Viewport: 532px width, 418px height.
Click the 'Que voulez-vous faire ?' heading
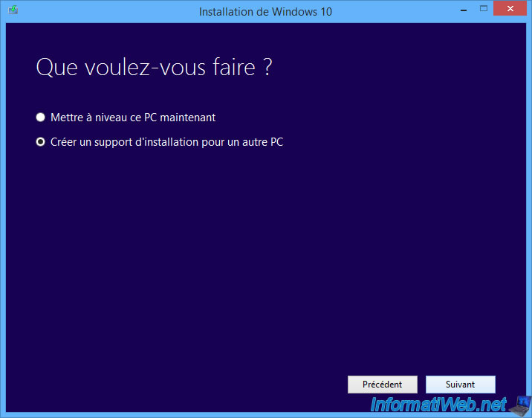(x=154, y=68)
